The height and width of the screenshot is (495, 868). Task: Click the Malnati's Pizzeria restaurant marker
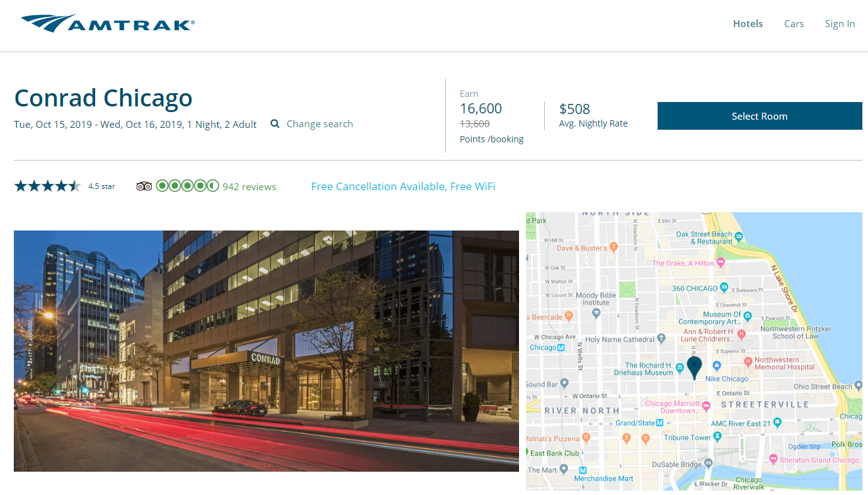tap(586, 437)
